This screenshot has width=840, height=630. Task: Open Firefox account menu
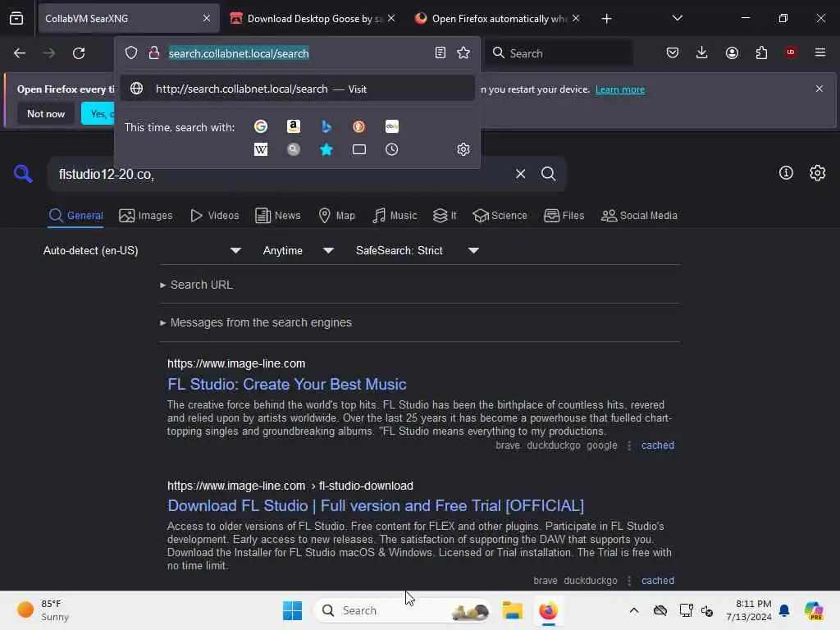tap(732, 52)
